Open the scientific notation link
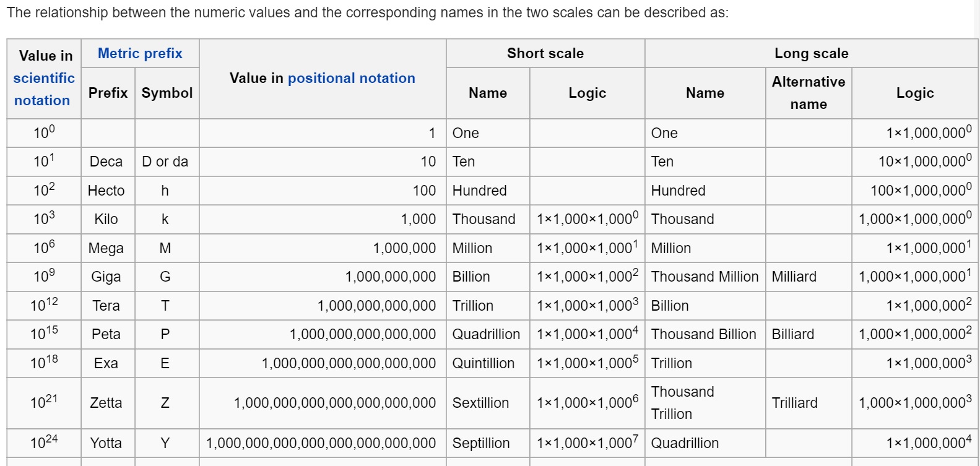The height and width of the screenshot is (466, 980). (x=43, y=89)
